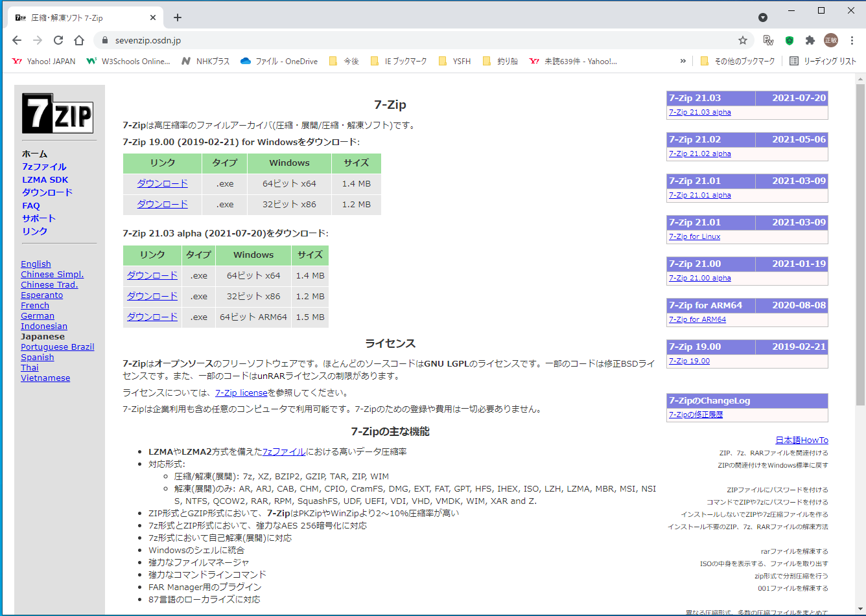Open the Yahoo! JAPAN bookmark

click(x=43, y=62)
